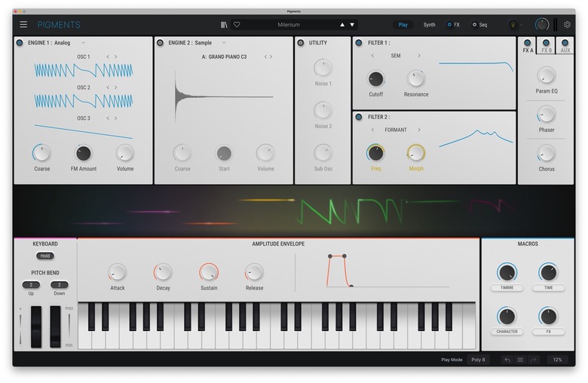Toggle Engine 1 power button
Screen dimensions: 588x383
(x=19, y=43)
